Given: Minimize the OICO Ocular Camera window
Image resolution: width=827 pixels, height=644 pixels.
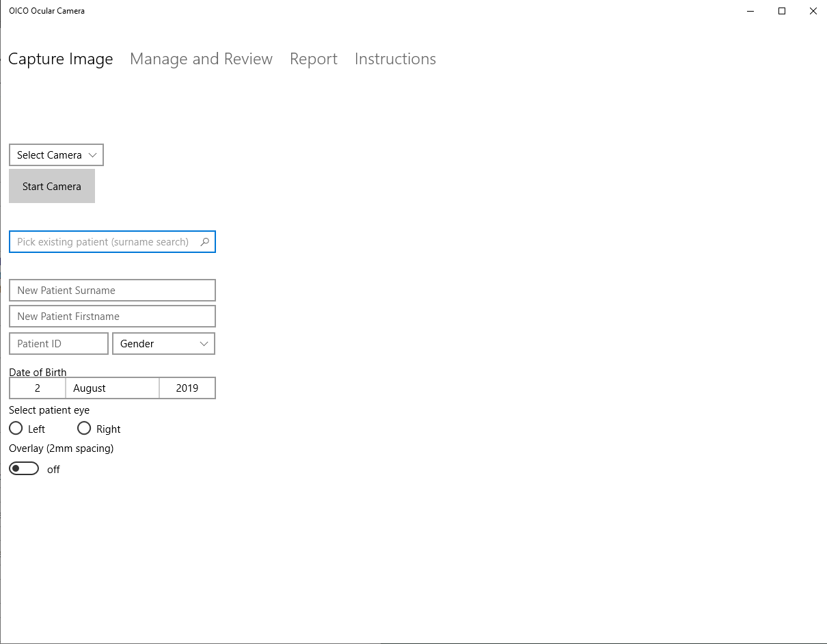Looking at the screenshot, I should point(750,11).
